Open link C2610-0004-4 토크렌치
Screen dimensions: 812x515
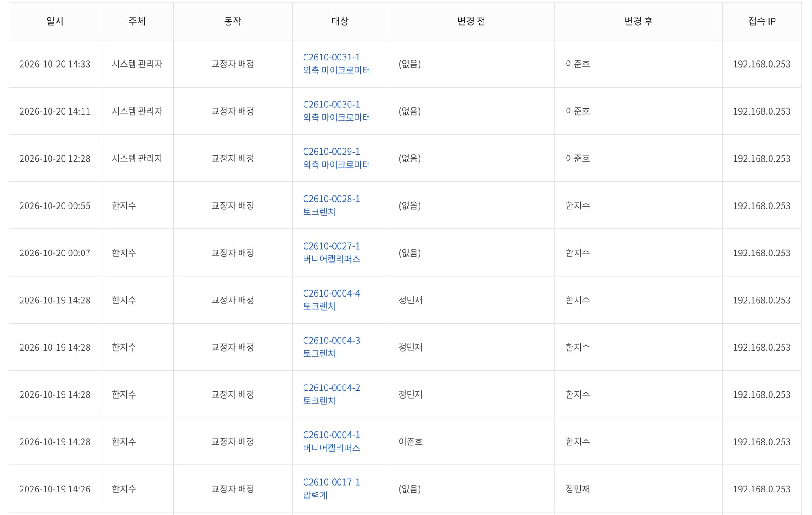click(x=331, y=300)
